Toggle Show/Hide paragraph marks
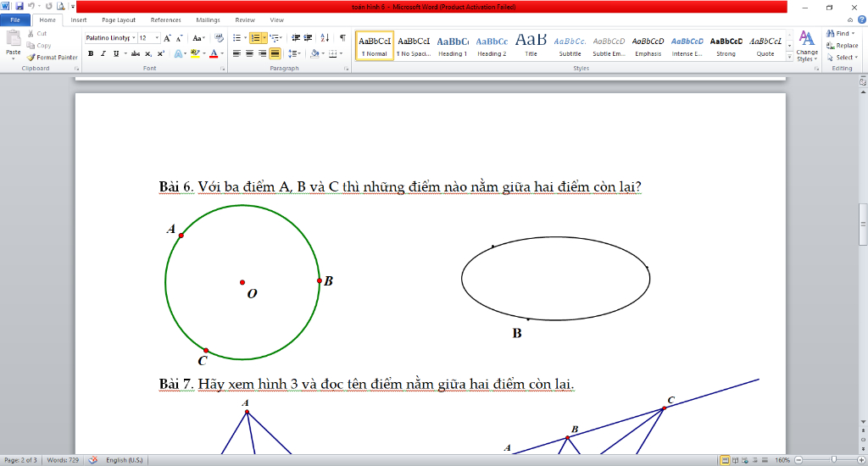 342,37
